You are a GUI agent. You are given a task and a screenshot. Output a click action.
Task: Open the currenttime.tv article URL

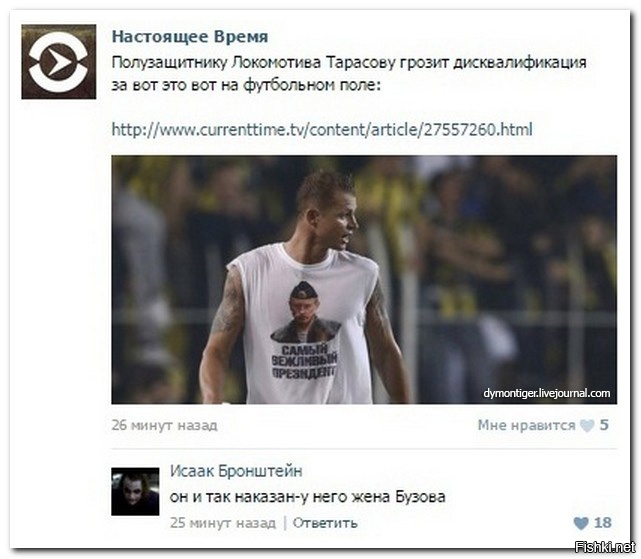322,130
